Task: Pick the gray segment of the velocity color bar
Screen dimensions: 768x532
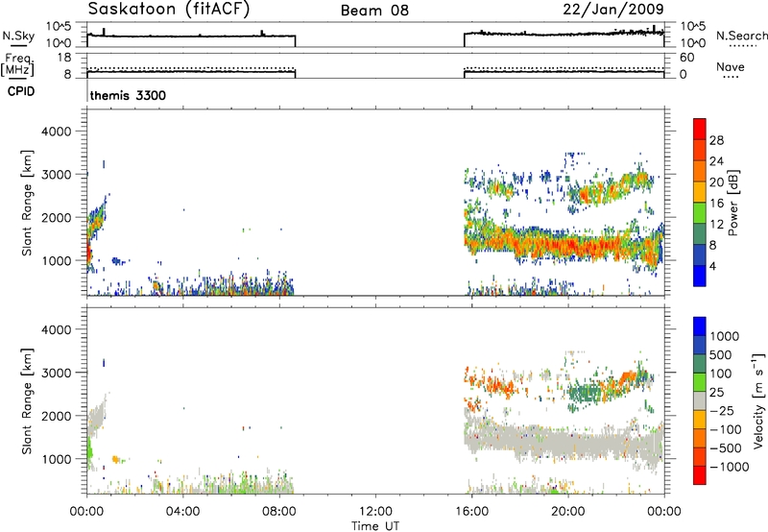Action: 700,400
